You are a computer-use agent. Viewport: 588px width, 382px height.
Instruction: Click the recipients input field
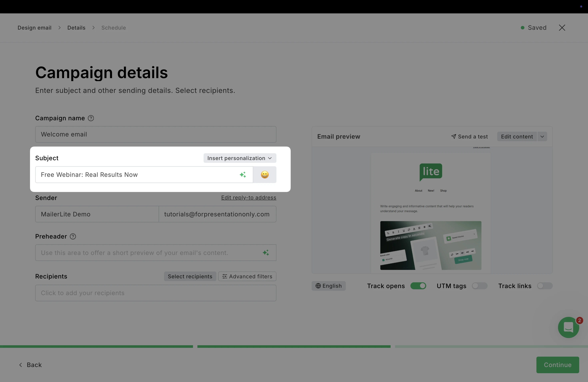(156, 293)
